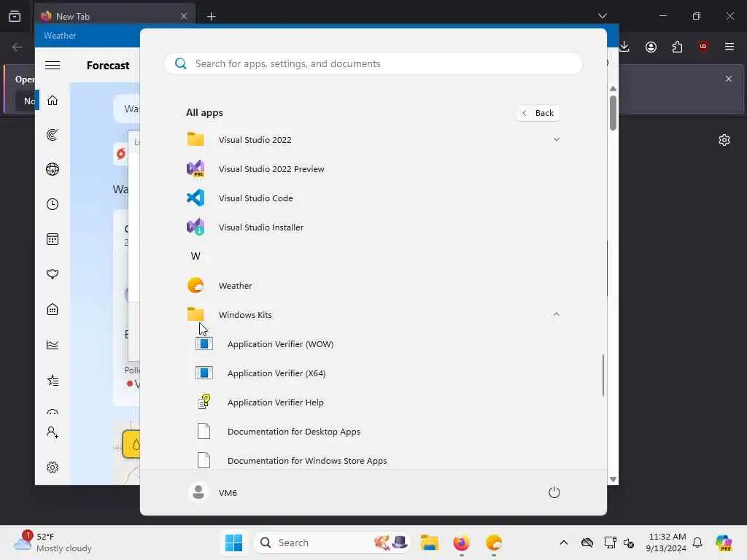Open the notifications bell
The image size is (747, 560).
697,542
